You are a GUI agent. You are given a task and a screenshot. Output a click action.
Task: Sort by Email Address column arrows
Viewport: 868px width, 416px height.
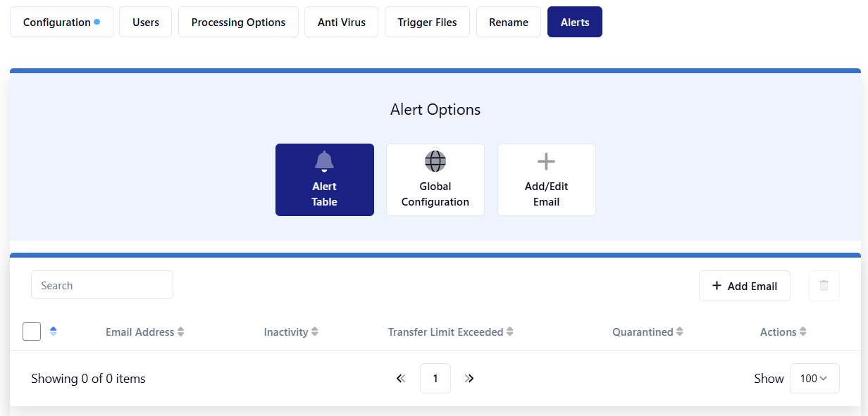[181, 332]
